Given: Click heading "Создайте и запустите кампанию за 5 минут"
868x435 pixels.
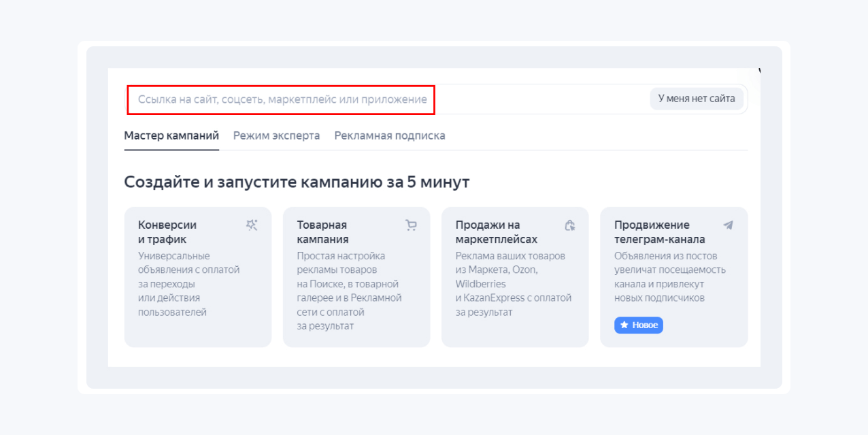Looking at the screenshot, I should [x=297, y=182].
